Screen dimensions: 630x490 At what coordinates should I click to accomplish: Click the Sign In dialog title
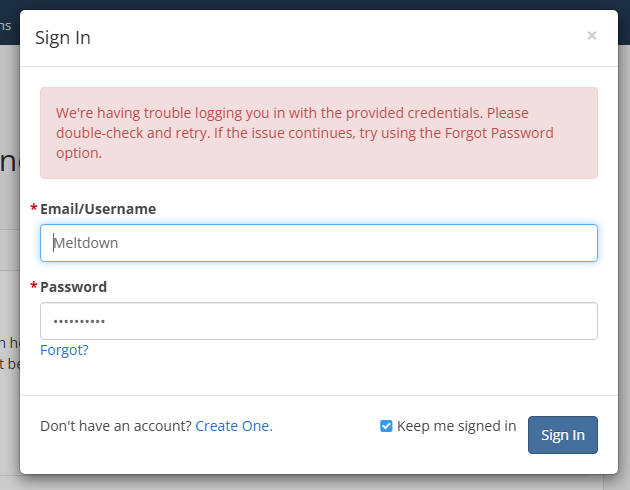[63, 38]
